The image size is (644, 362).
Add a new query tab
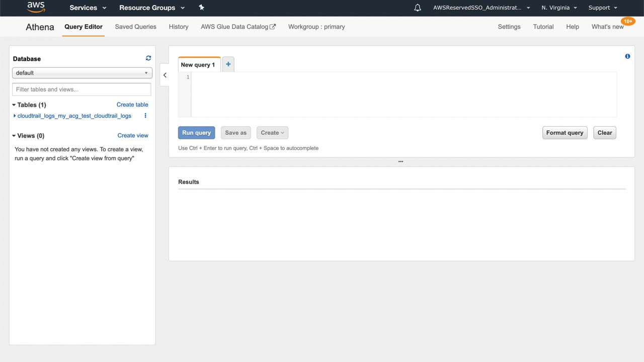[x=228, y=64]
